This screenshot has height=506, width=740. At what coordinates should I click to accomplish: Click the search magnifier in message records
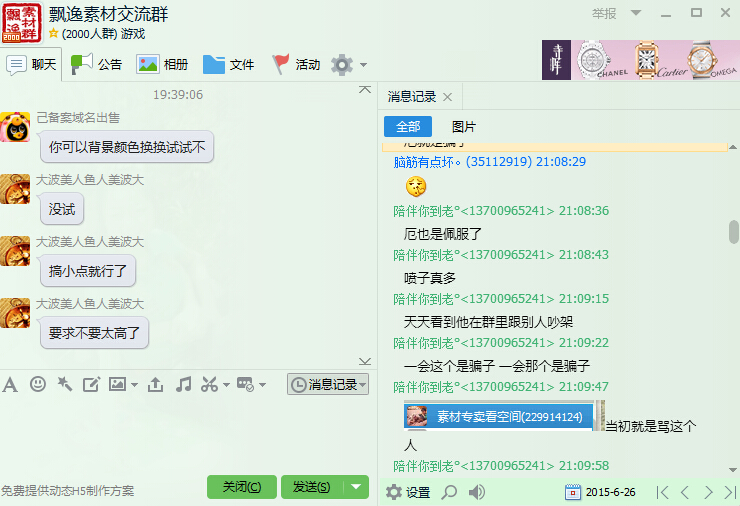[450, 492]
